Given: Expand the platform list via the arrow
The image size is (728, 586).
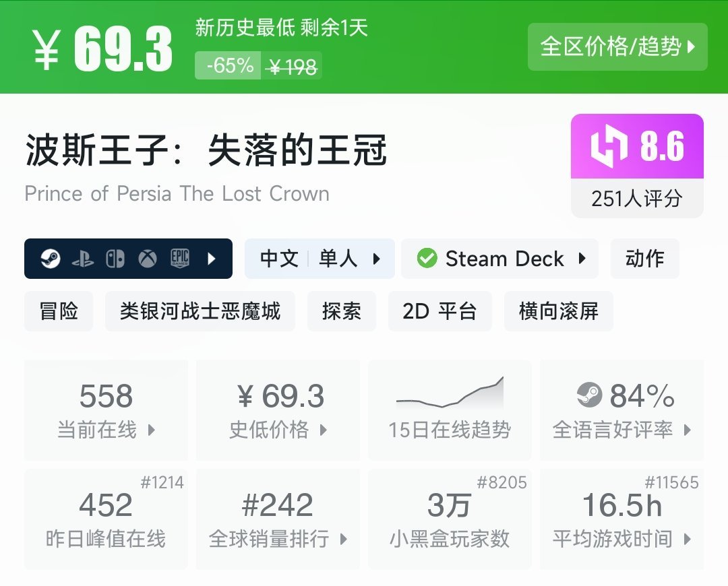Looking at the screenshot, I should coord(212,258).
